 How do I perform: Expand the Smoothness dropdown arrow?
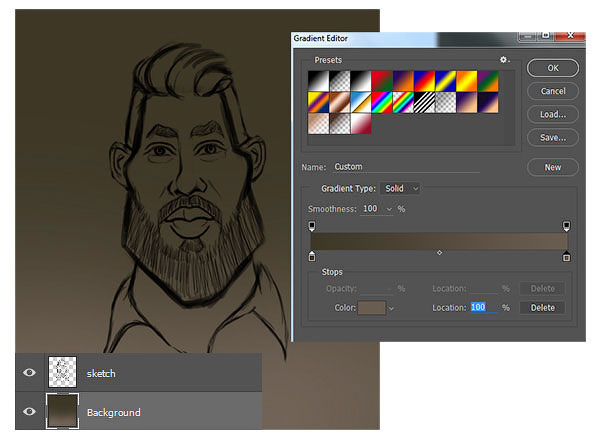(389, 209)
